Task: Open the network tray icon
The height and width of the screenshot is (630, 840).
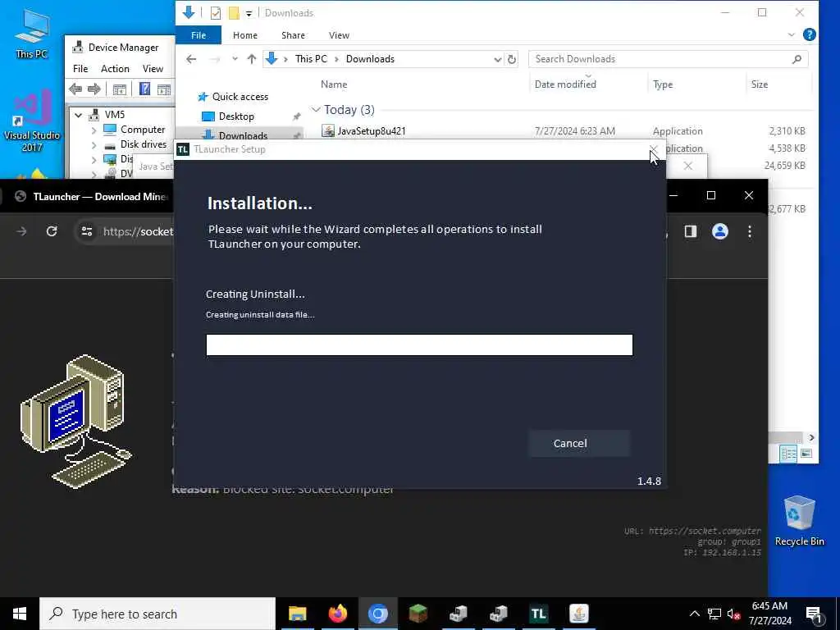Action: click(714, 614)
